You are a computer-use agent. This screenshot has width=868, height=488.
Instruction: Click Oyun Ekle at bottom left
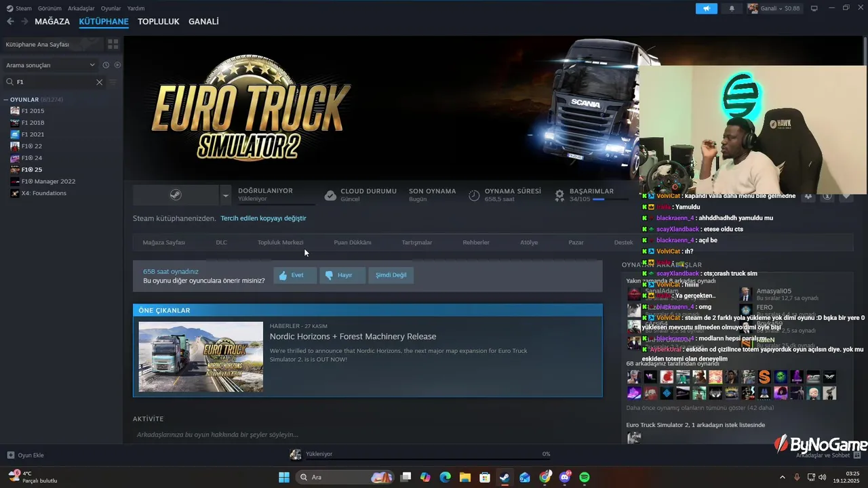click(x=26, y=455)
